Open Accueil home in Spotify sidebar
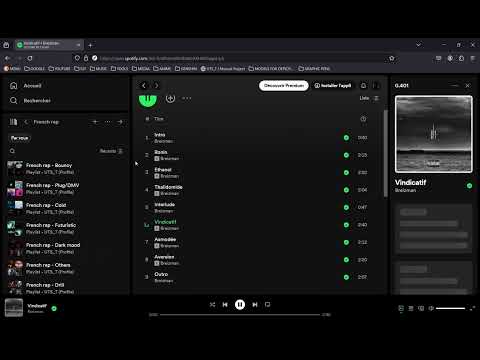The width and height of the screenshot is (480, 360). [26, 86]
